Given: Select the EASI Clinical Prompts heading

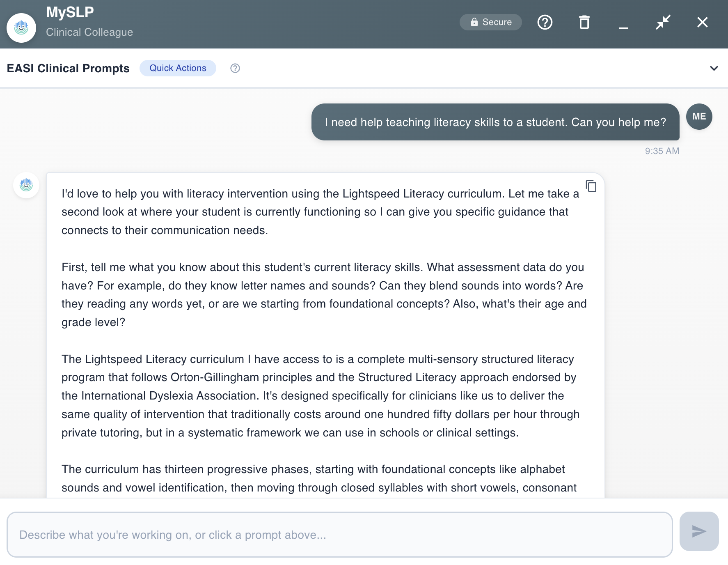Looking at the screenshot, I should (68, 68).
